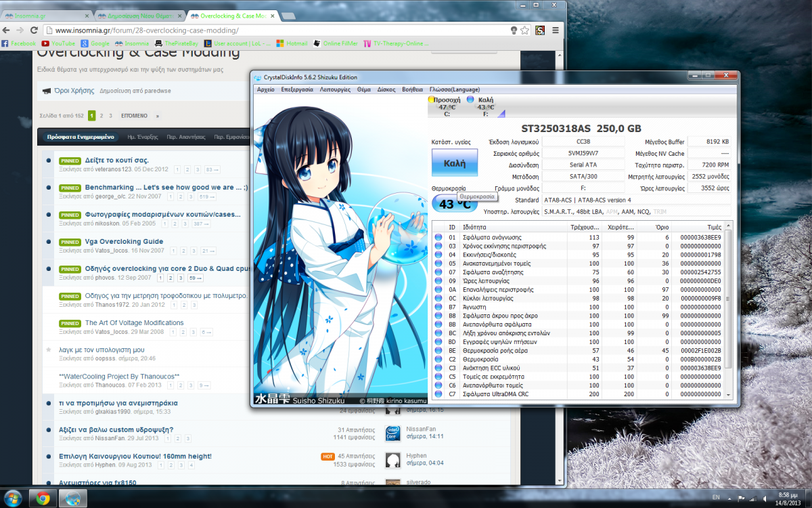Viewport: 812px width, 508px height.
Task: Click the Τρέχουσα column header
Action: (x=584, y=227)
